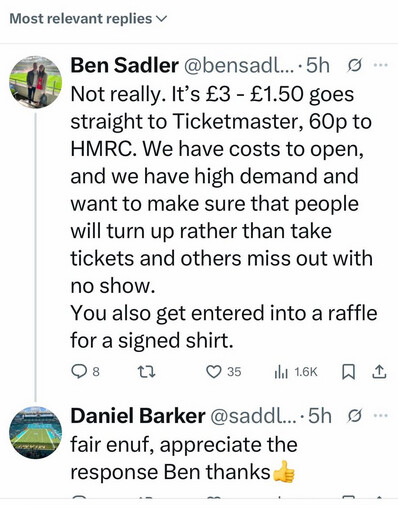This screenshot has width=398, height=505.
Task: Open Daniel Barker's stadium profile picture
Action: (35, 432)
